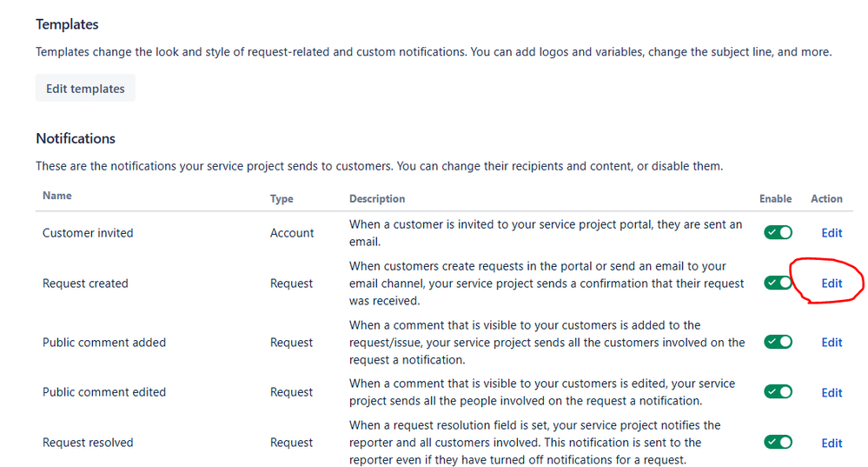Screen dimensions: 868x467
Task: Open Edit for Customer invited notification
Action: [832, 233]
